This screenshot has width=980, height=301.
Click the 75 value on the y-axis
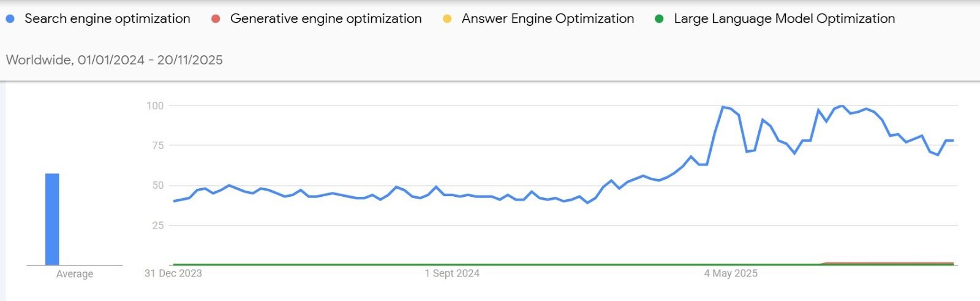click(x=157, y=145)
